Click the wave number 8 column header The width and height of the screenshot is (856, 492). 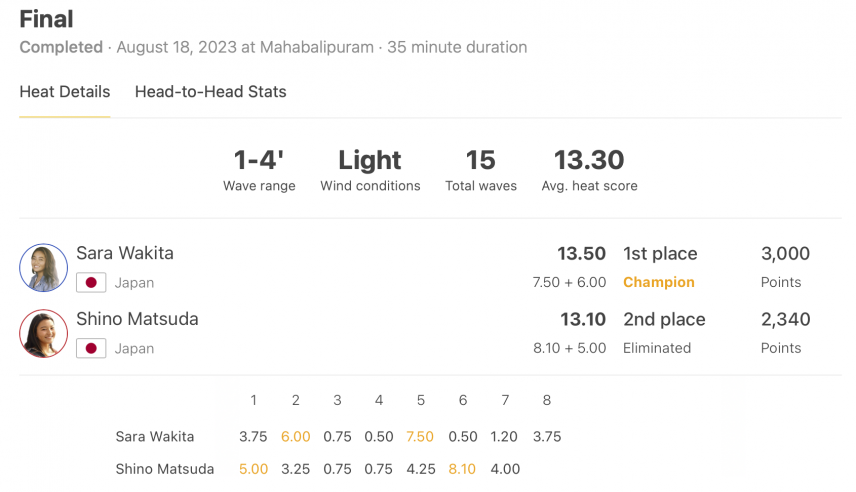coord(546,400)
